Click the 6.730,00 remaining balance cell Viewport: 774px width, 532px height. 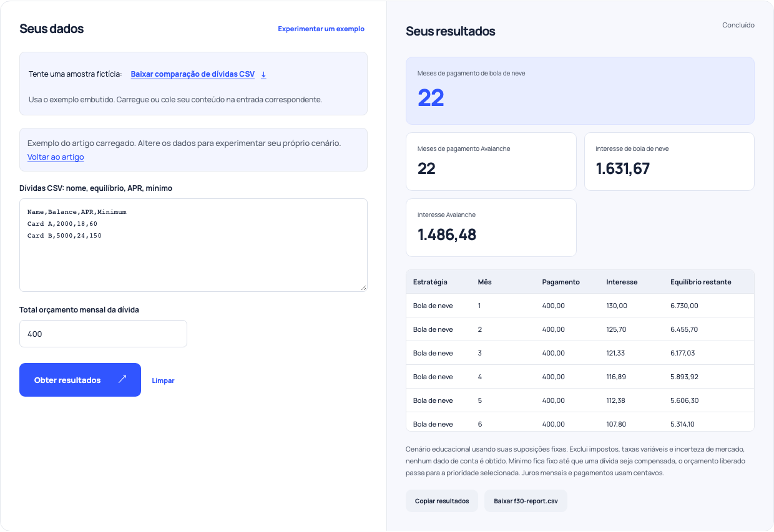point(684,306)
